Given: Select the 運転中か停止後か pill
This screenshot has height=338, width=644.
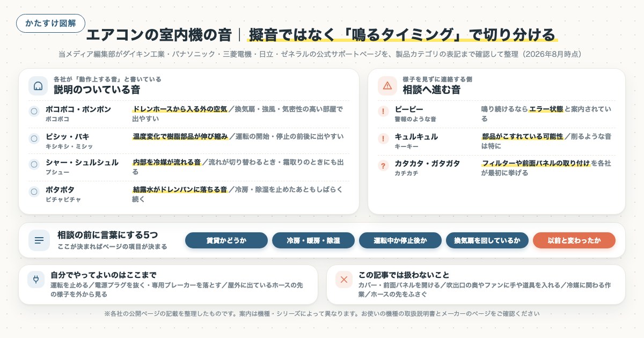Looking at the screenshot, I should click(x=400, y=240).
